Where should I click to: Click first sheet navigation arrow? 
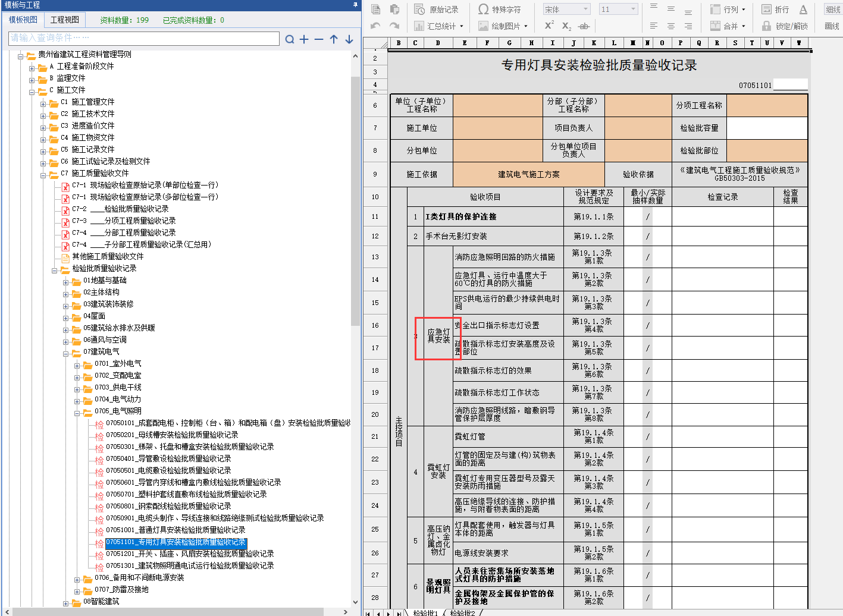369,613
